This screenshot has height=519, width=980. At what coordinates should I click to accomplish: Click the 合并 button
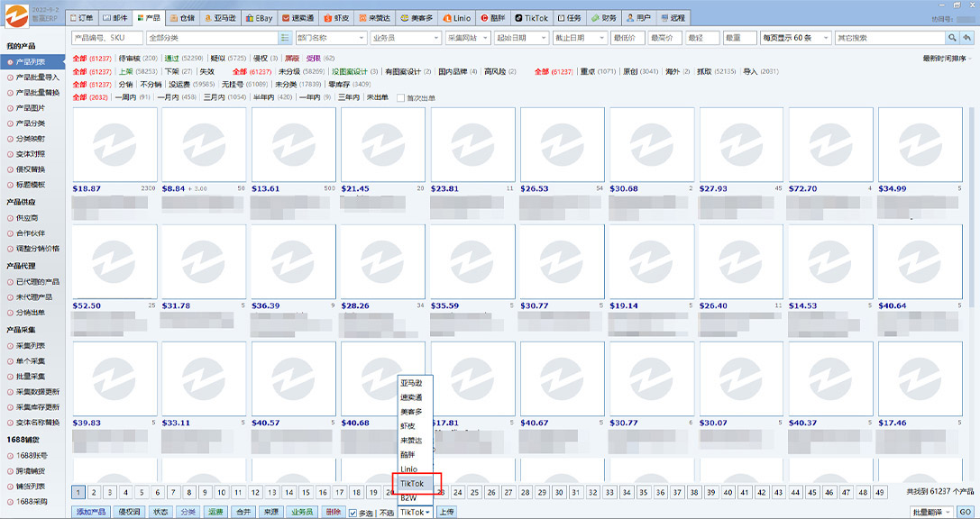(243, 512)
